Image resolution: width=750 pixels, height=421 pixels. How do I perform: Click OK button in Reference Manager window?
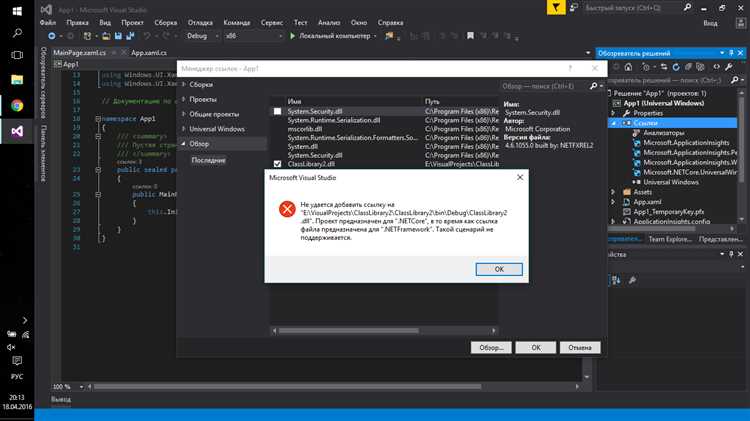click(536, 348)
